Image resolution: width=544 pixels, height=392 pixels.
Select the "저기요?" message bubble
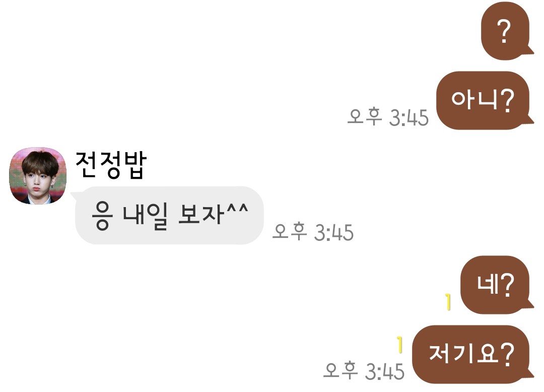[471, 354]
